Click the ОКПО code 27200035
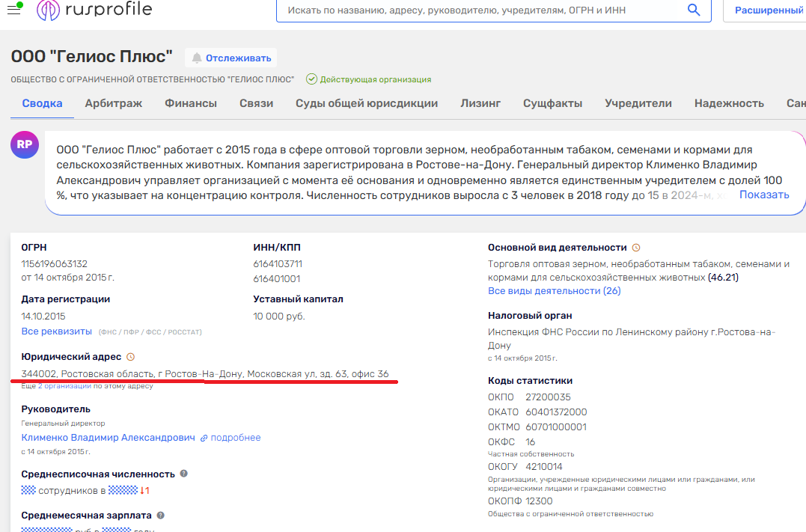The width and height of the screenshot is (806, 532). [548, 397]
